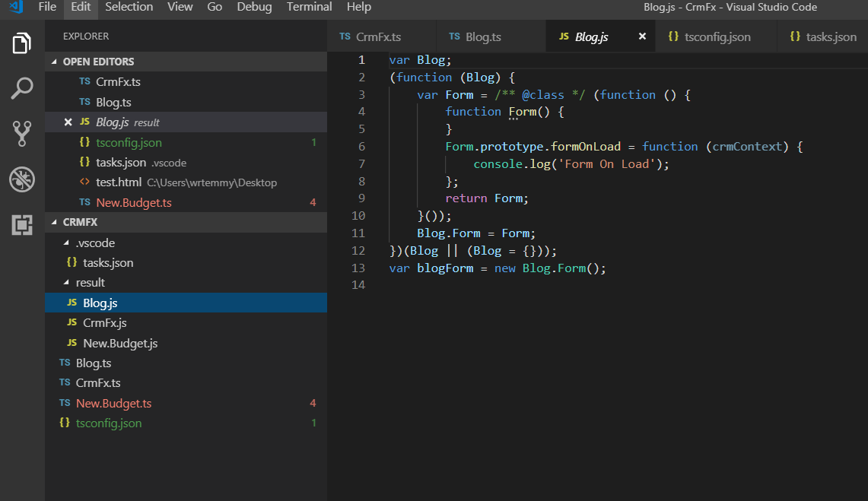868x501 pixels.
Task: Open tsconfig.json in CRMFX tree
Action: tap(186, 423)
